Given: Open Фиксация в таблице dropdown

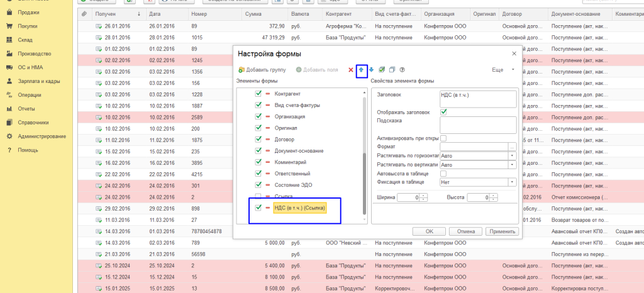Looking at the screenshot, I should [x=513, y=182].
